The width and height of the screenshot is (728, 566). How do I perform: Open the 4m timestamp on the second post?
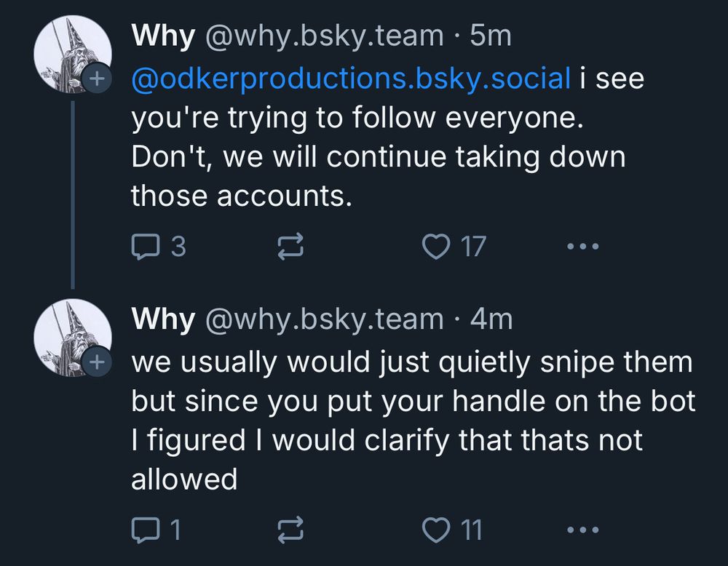pyautogui.click(x=491, y=319)
